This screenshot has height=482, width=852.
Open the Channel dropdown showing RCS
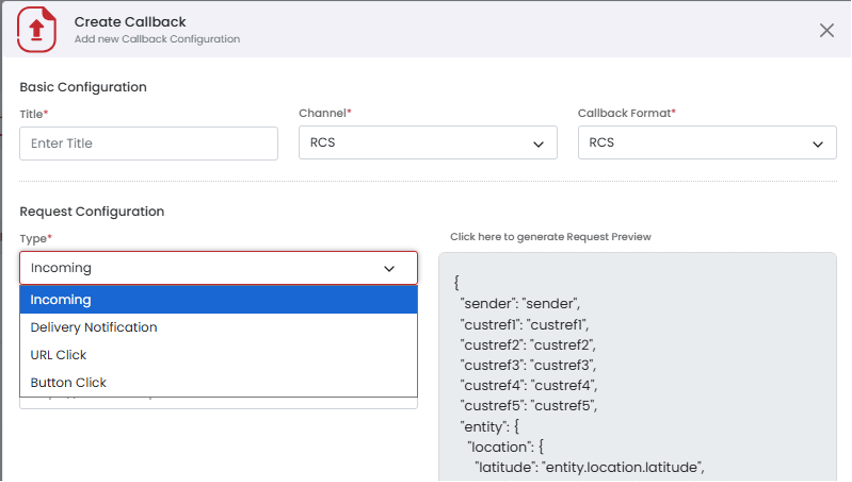tap(428, 142)
